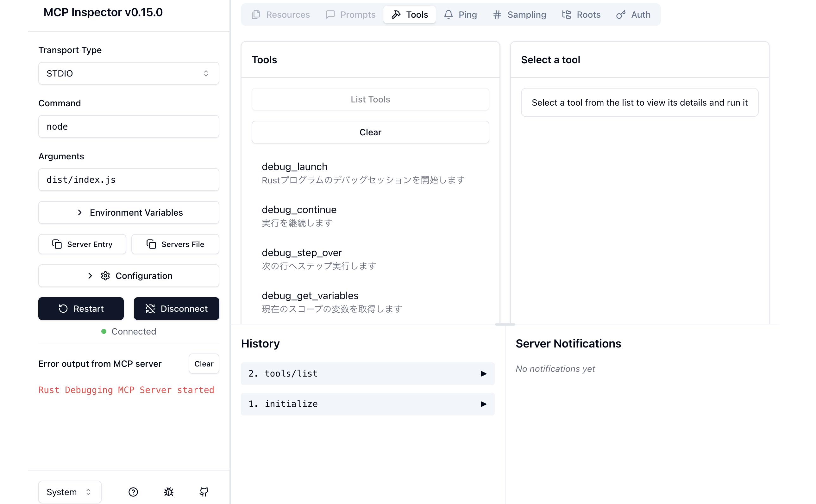The image size is (816, 504).
Task: Click the Server Entry copy icon
Action: [57, 244]
